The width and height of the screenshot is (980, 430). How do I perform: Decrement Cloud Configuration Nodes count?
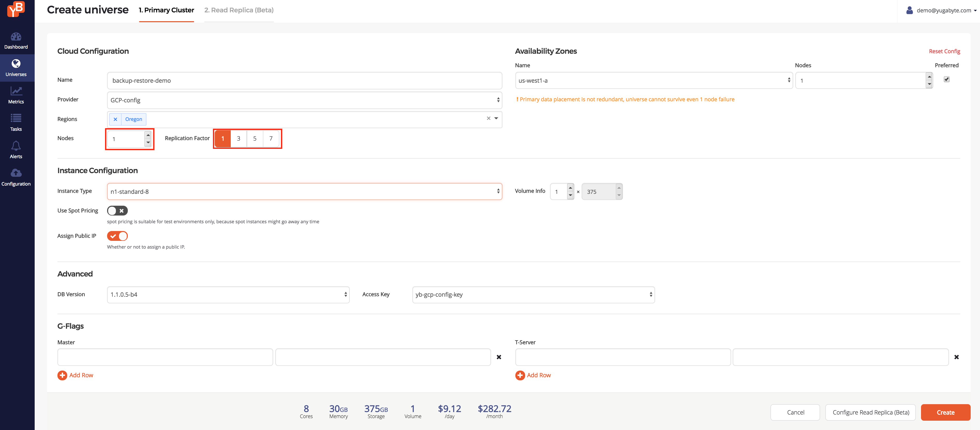point(148,142)
